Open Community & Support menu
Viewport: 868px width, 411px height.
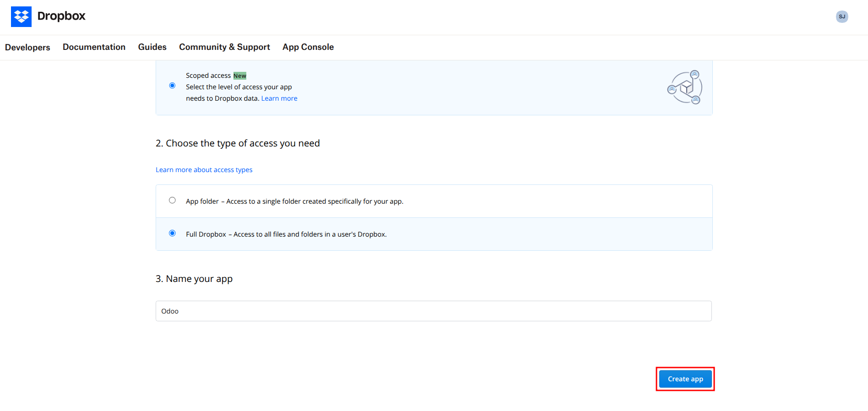pyautogui.click(x=224, y=47)
